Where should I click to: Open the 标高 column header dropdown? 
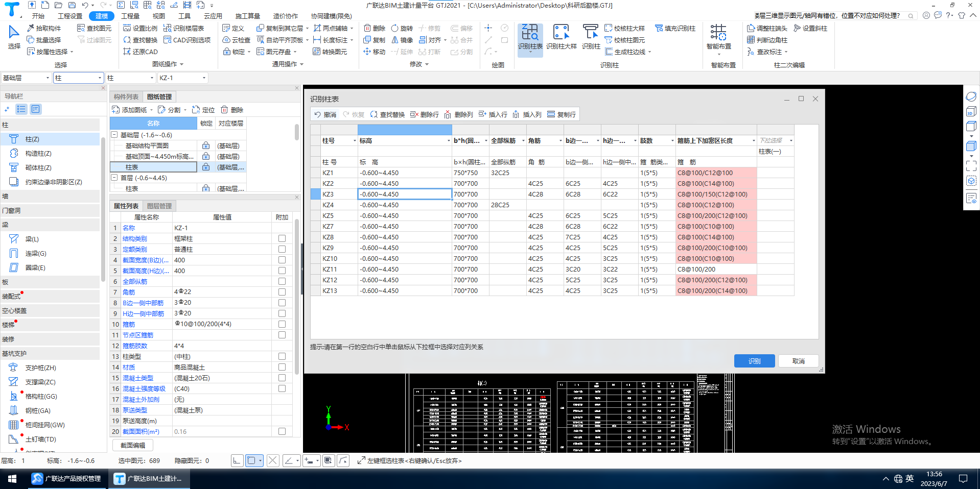449,141
